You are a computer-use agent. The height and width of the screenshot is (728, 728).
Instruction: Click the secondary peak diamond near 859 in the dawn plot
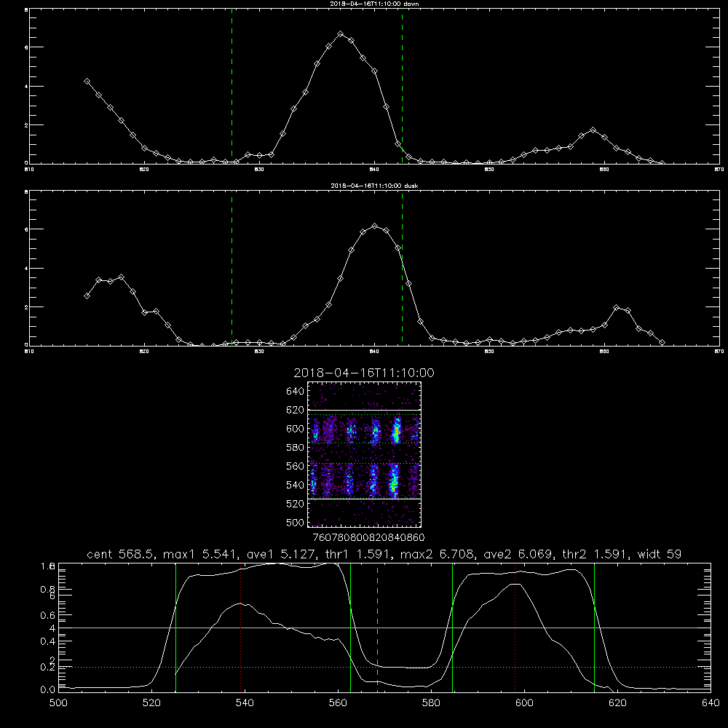point(593,130)
